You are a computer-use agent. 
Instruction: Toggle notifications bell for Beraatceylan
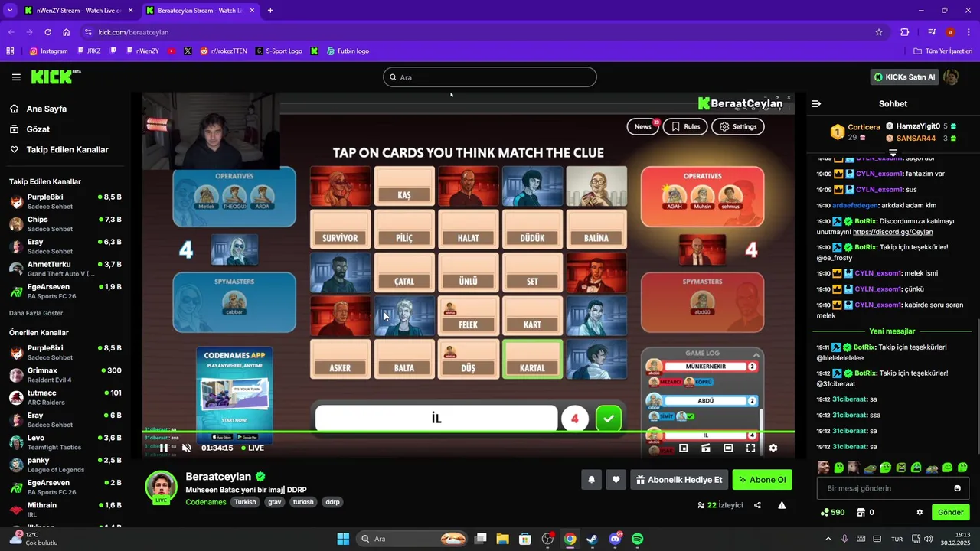[x=591, y=480]
